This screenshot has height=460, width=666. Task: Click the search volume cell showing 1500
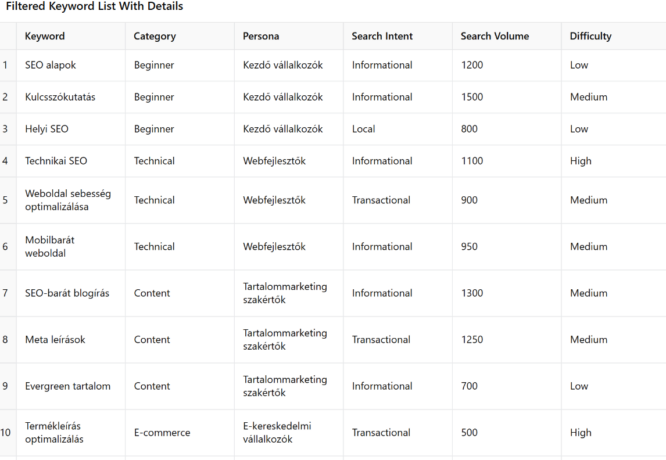[472, 97]
